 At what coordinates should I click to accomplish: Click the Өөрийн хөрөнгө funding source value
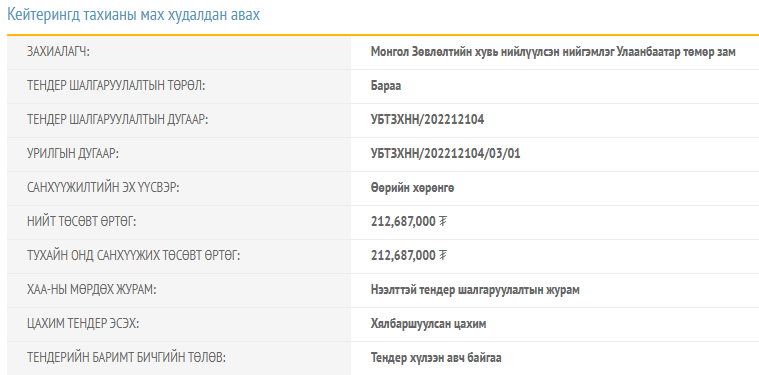tap(412, 188)
